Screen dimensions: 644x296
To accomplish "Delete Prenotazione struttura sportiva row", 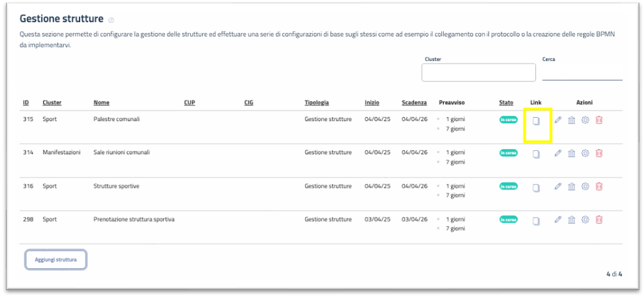I will click(599, 220).
